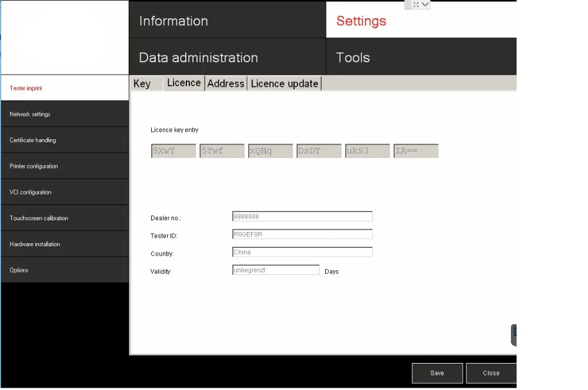Screen dimensions: 588x390
Task: Expand the chevron dropdown at top
Action: [425, 5]
